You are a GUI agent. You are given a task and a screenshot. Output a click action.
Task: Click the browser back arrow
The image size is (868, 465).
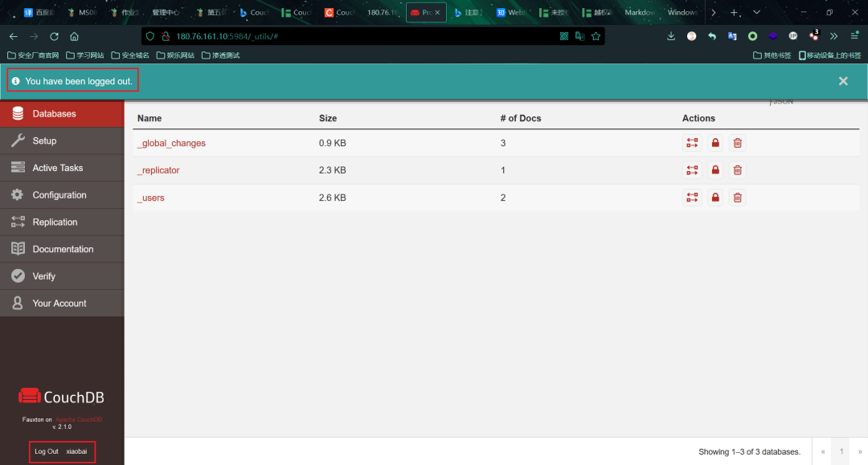(14, 36)
